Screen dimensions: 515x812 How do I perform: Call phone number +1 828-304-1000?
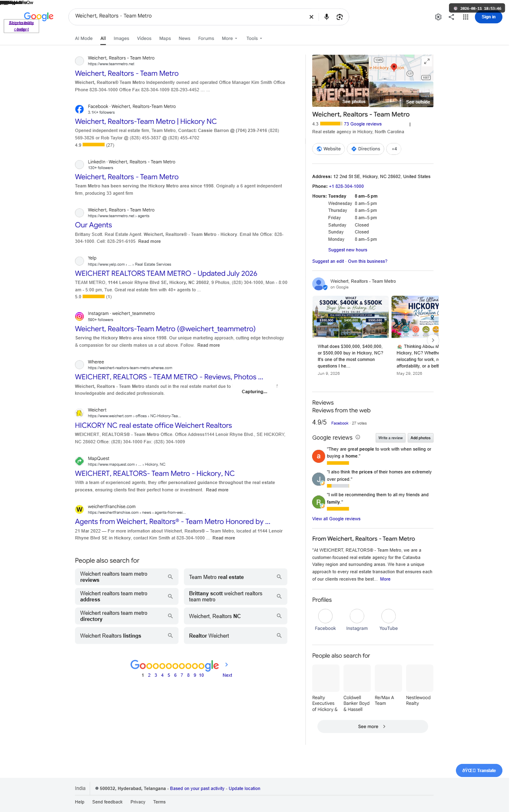(346, 187)
